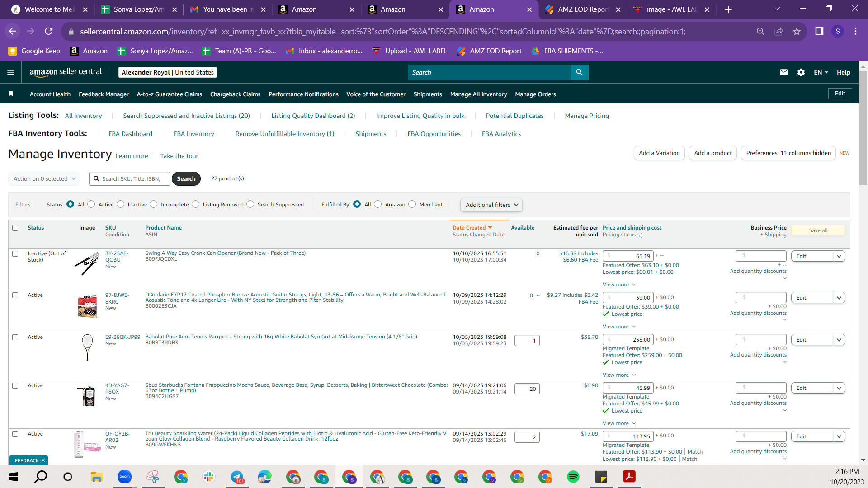The height and width of the screenshot is (488, 868).
Task: Open Manage Orders in navigation bar
Action: pyautogui.click(x=535, y=94)
